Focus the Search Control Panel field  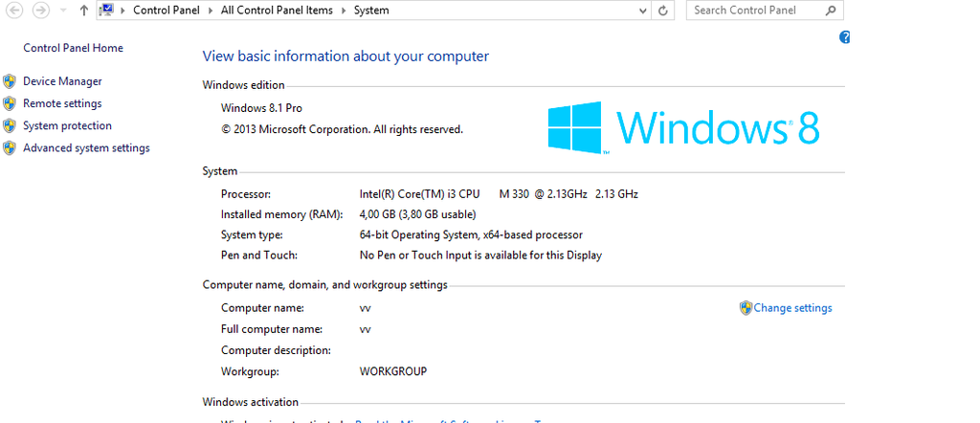point(765,10)
